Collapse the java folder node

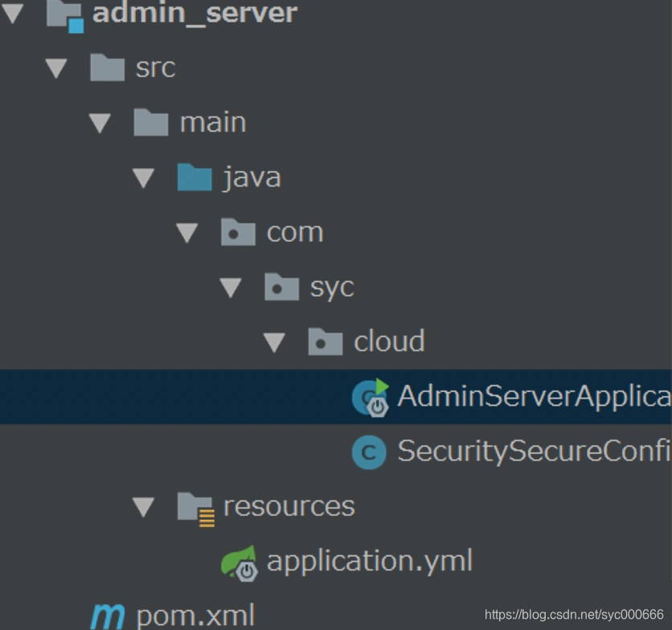coord(143,176)
